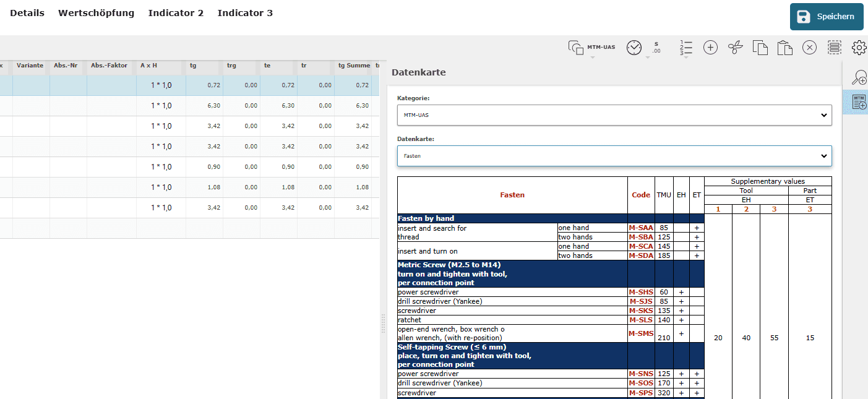Click the delete (X circle) icon

tap(809, 48)
